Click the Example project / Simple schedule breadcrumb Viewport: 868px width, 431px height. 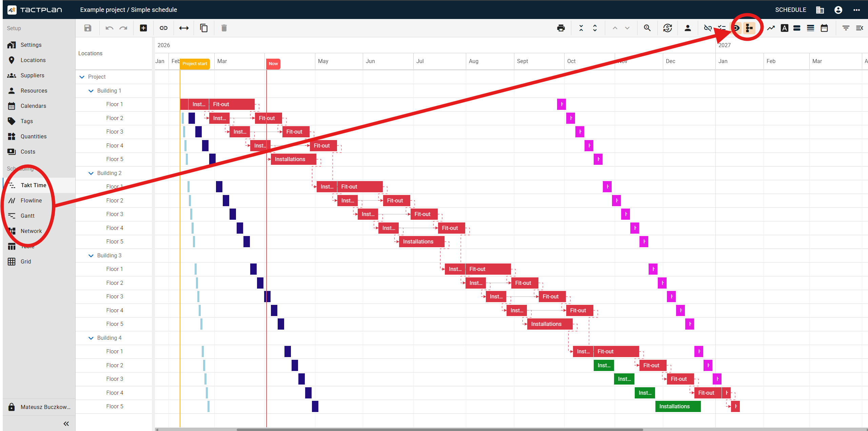pyautogui.click(x=129, y=10)
